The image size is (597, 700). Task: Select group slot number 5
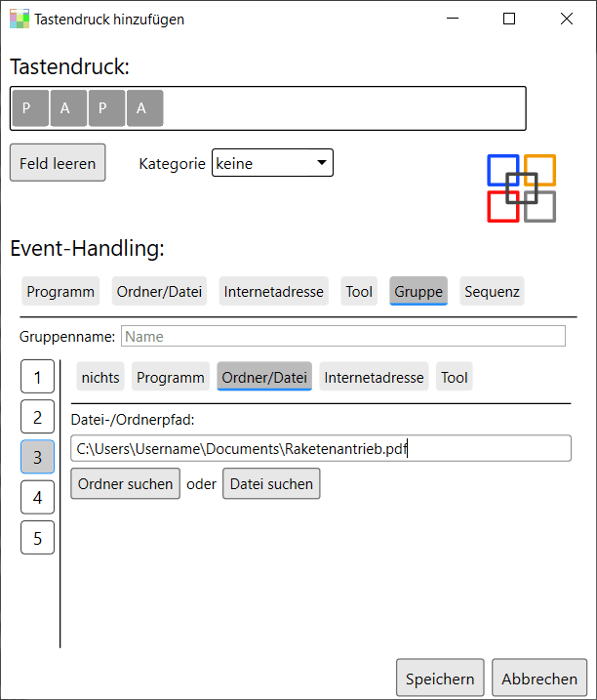(x=37, y=538)
